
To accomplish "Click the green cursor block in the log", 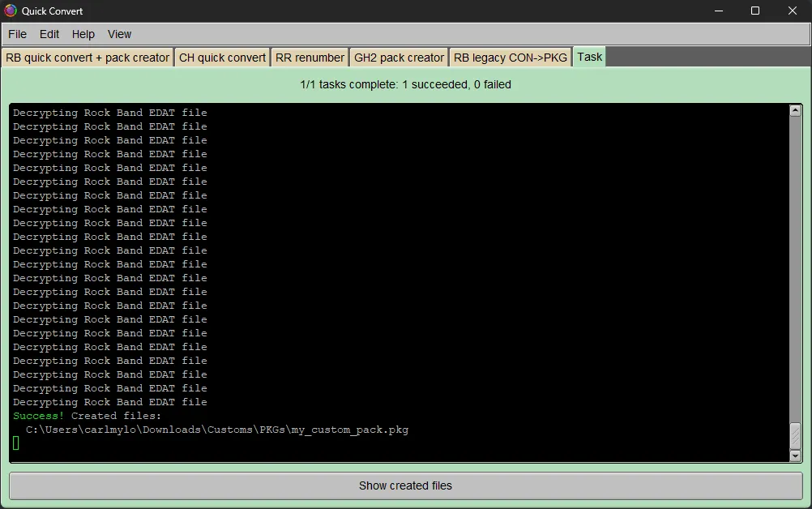I will coord(15,443).
